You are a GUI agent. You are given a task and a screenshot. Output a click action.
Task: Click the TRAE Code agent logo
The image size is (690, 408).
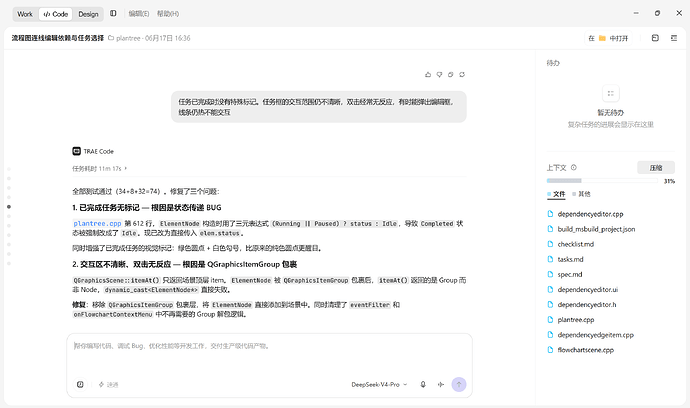77,151
